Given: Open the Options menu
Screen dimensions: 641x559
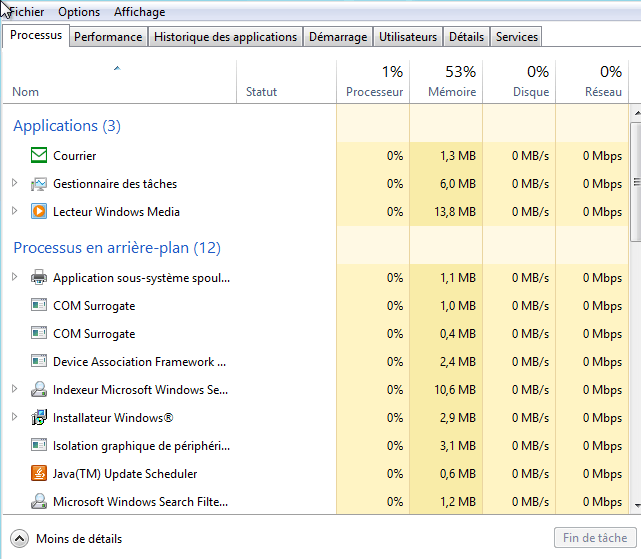Looking at the screenshot, I should [x=79, y=12].
